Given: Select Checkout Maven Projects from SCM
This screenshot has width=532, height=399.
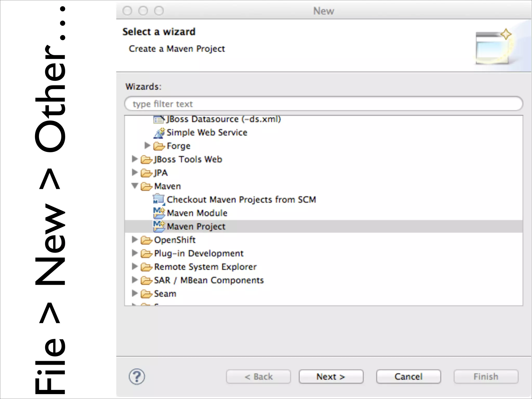Looking at the screenshot, I should point(241,200).
